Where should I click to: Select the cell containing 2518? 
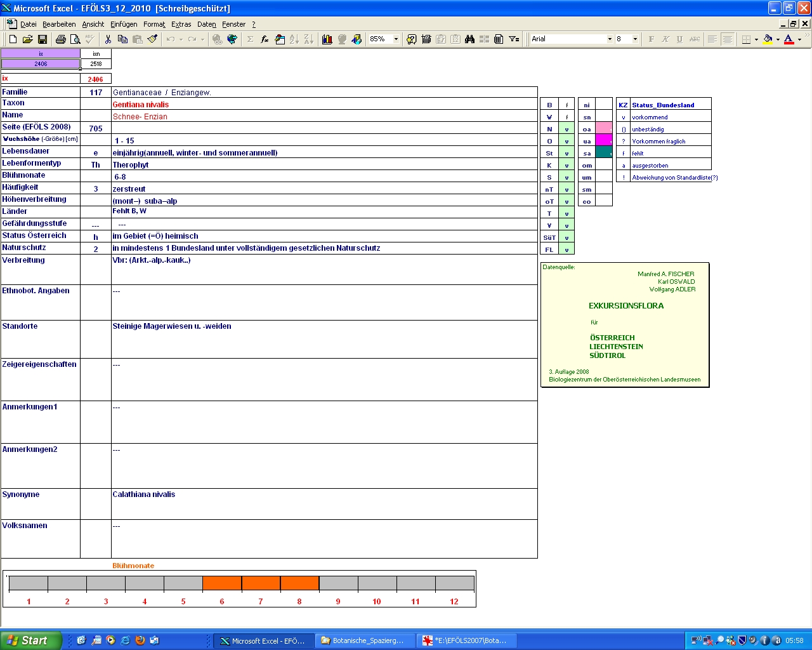[x=96, y=63]
